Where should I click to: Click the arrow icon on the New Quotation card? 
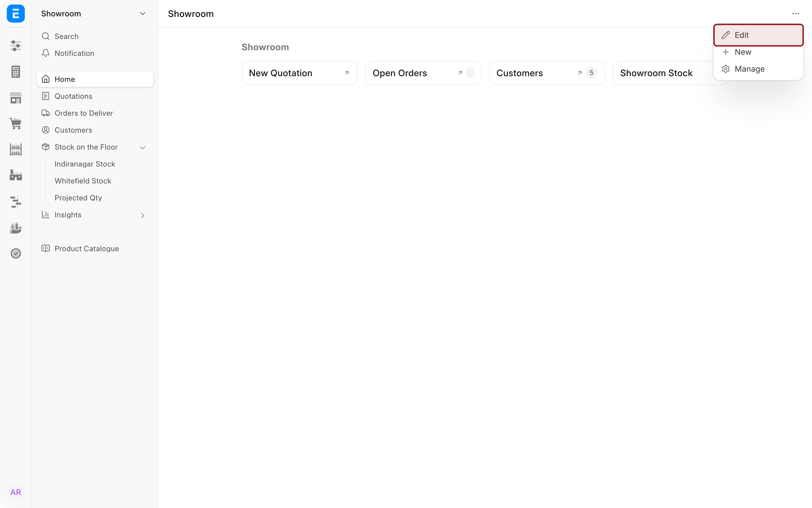point(347,73)
